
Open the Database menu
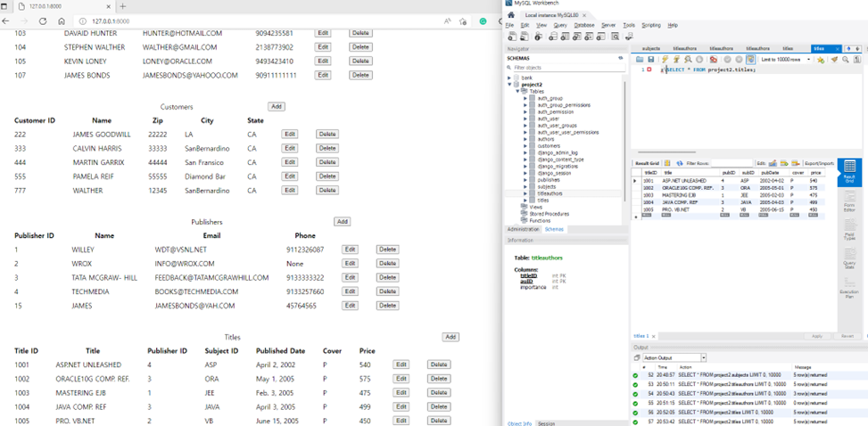coord(584,26)
